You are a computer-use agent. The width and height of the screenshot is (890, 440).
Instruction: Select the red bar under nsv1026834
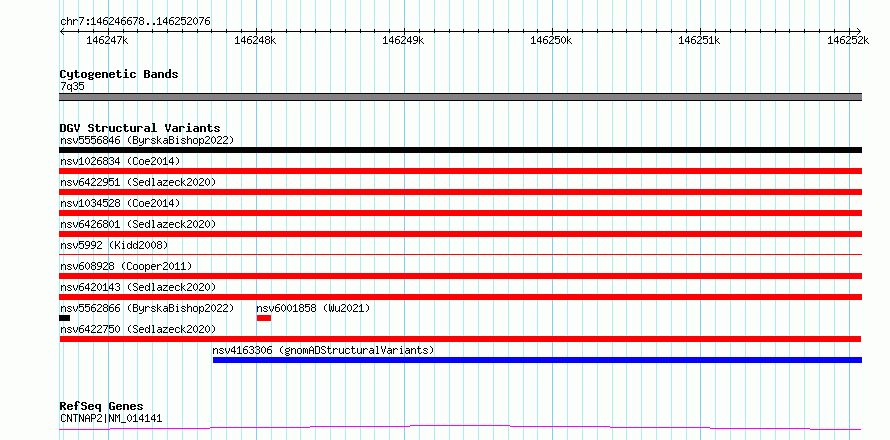coord(460,171)
